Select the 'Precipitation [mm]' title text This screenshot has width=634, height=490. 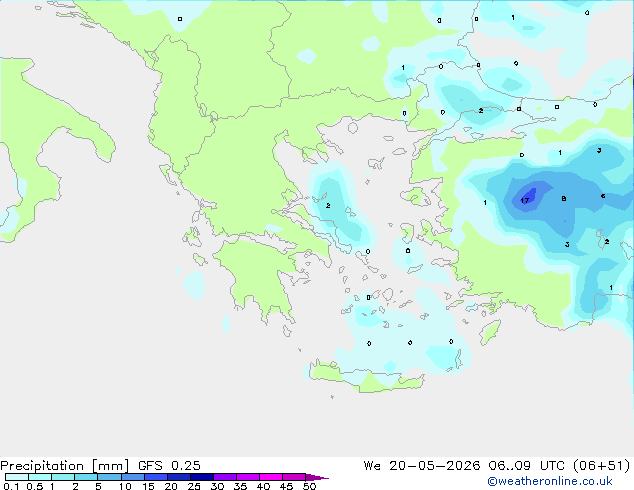point(65,466)
